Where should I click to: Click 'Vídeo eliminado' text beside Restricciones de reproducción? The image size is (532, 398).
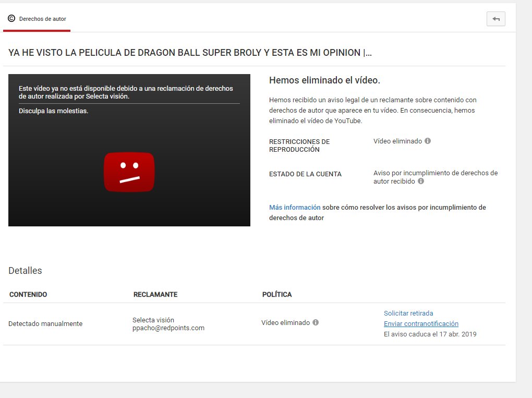[x=397, y=141]
